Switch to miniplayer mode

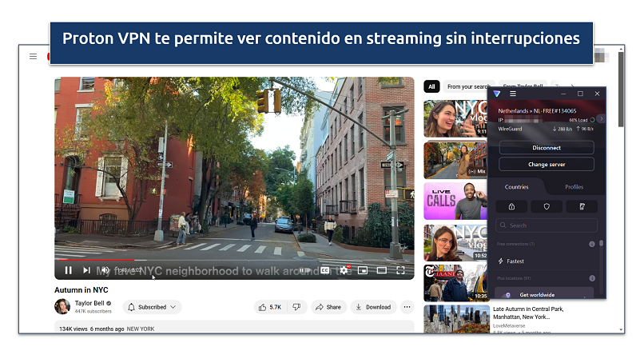[363, 270]
